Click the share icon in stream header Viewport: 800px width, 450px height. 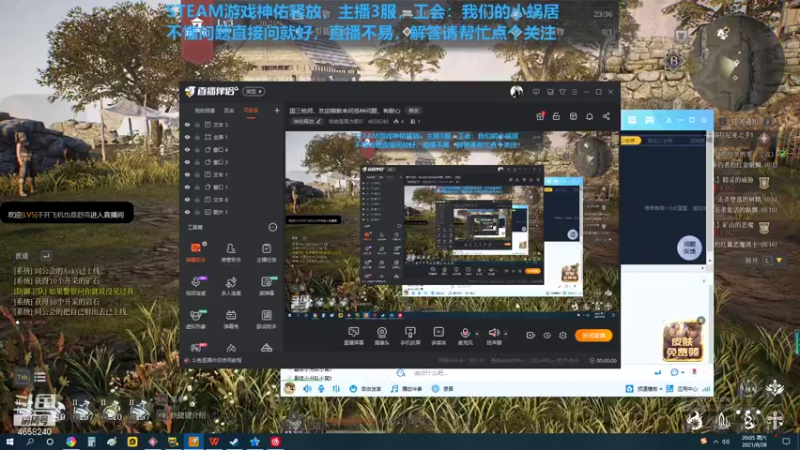click(x=606, y=116)
